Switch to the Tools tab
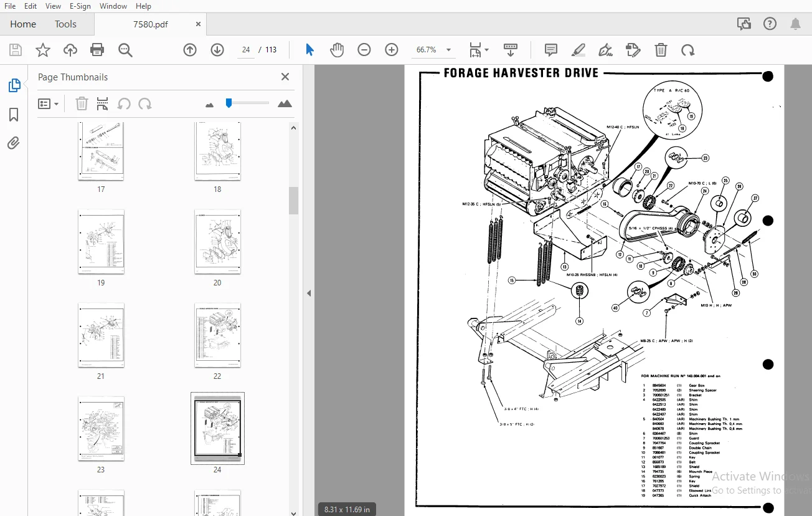Viewport: 812px width, 516px height. [x=65, y=24]
